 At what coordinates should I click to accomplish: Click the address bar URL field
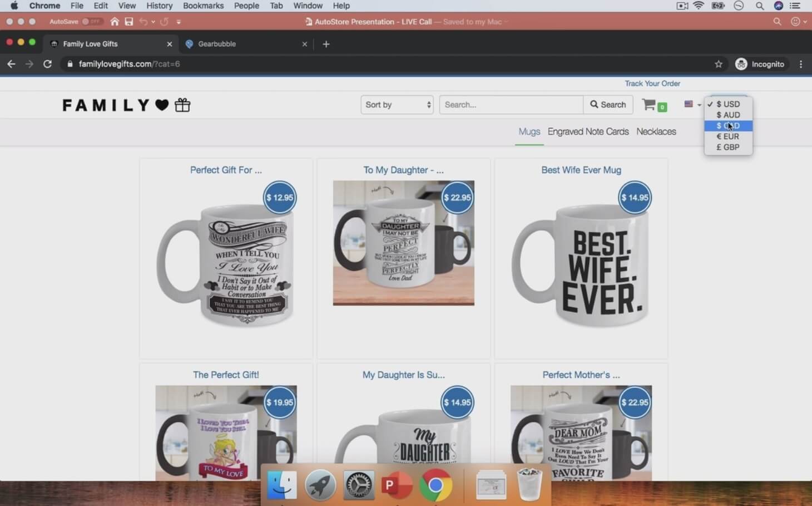click(389, 64)
